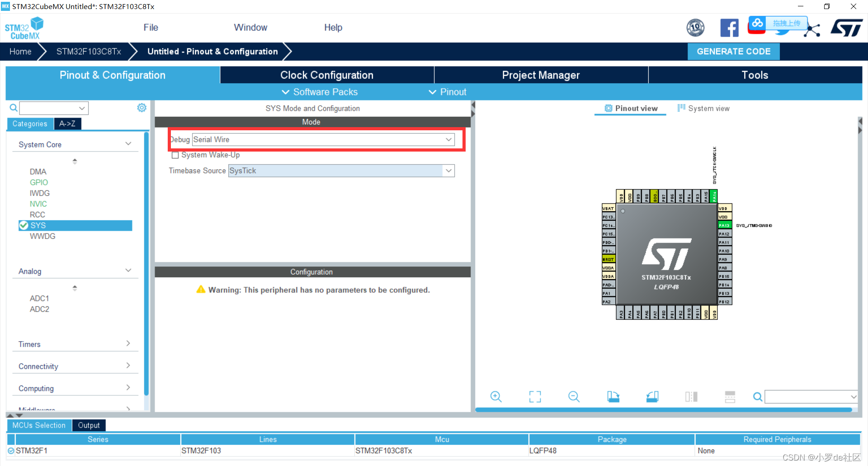The height and width of the screenshot is (466, 868).
Task: Open the Window menu
Action: click(x=250, y=28)
